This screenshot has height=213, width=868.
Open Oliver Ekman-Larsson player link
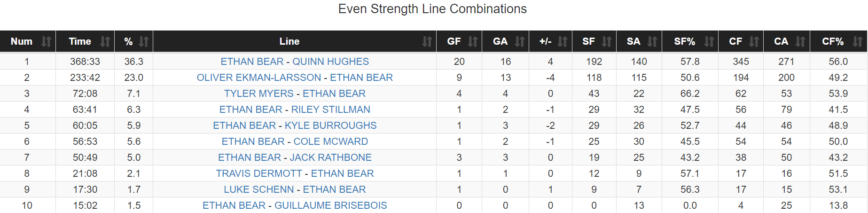(x=258, y=78)
